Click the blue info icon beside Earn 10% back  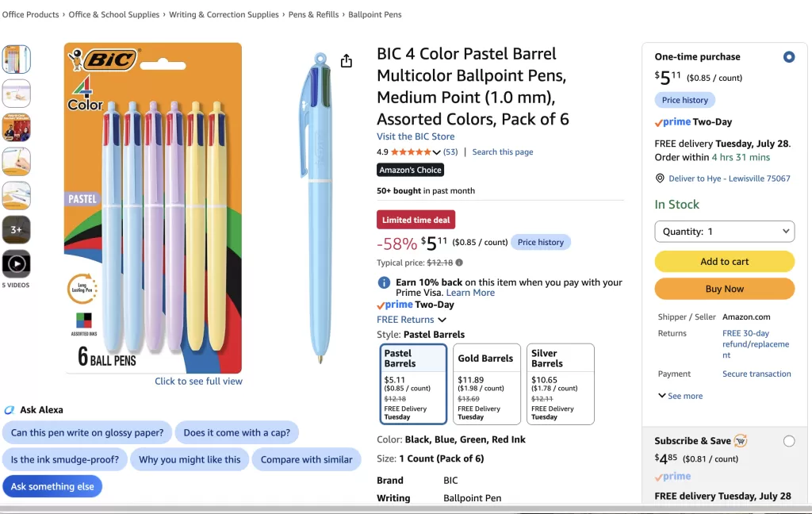click(x=384, y=282)
